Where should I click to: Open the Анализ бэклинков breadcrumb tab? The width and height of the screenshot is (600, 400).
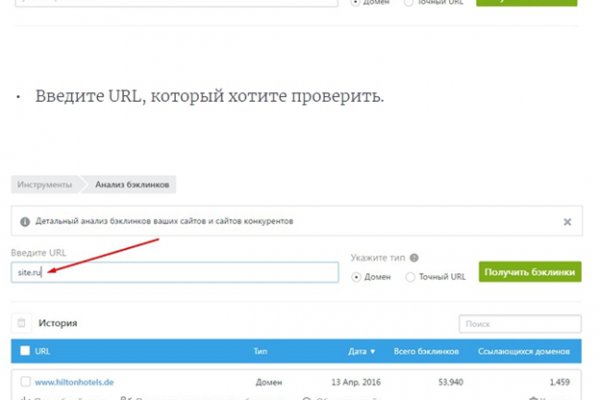134,185
